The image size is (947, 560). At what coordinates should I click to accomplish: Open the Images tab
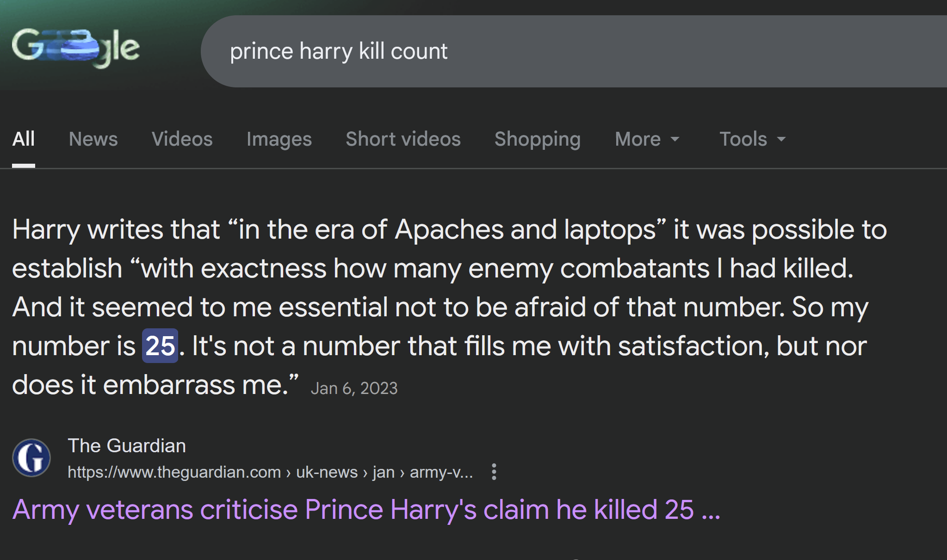(279, 139)
